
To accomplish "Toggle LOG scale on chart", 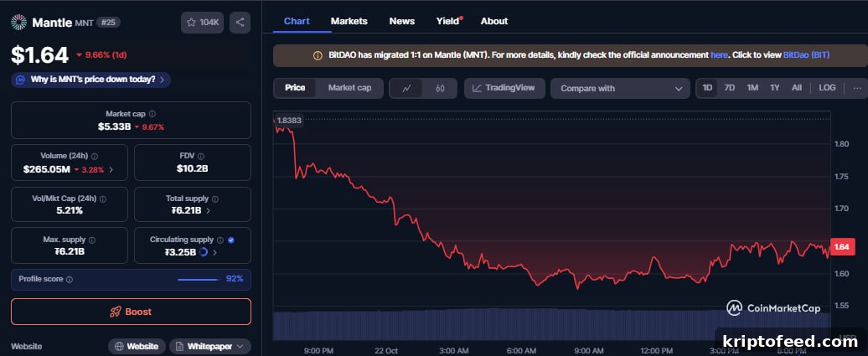I will click(827, 88).
